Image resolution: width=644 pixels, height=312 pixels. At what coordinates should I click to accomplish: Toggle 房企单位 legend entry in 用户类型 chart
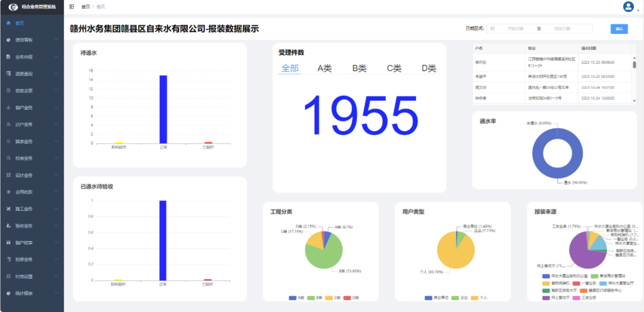[435, 298]
